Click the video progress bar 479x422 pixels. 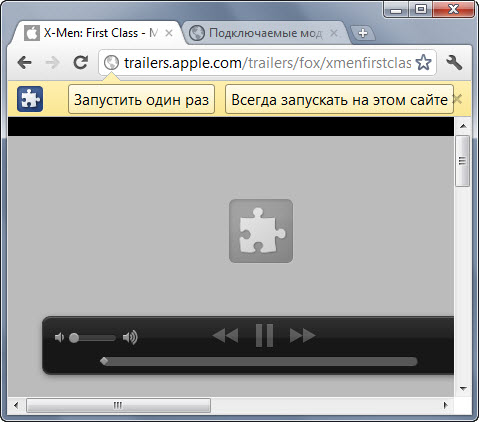(259, 361)
